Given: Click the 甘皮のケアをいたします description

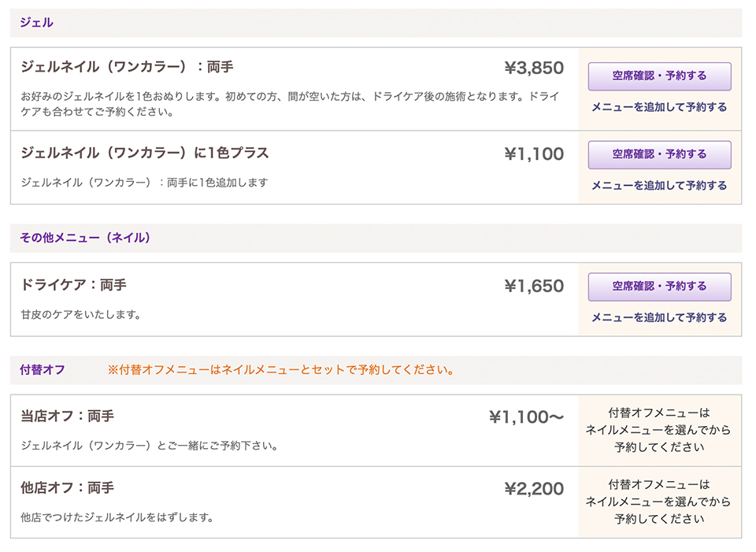Looking at the screenshot, I should [81, 315].
